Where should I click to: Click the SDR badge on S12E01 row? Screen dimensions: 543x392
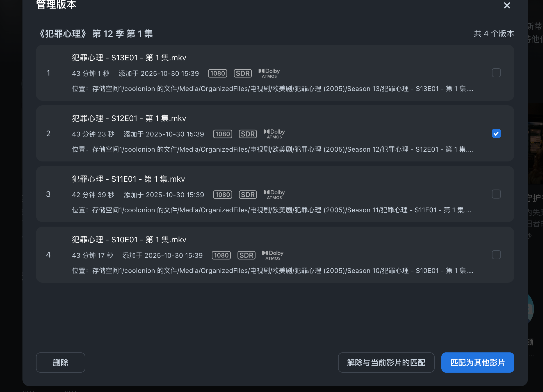point(248,134)
